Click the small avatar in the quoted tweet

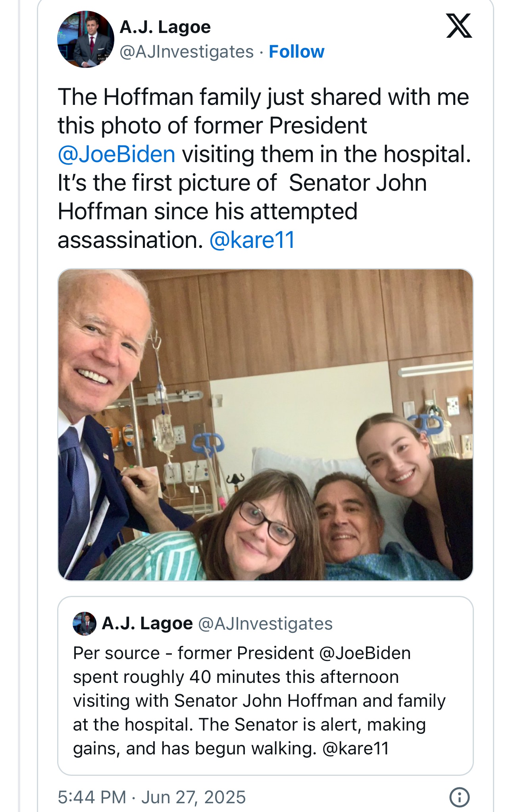click(x=85, y=624)
